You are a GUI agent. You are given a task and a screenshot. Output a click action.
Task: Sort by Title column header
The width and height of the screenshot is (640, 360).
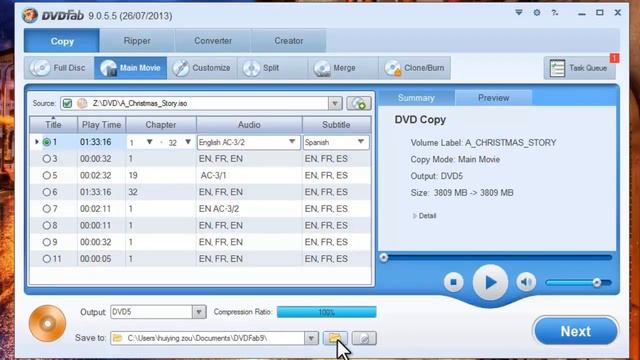(53, 125)
